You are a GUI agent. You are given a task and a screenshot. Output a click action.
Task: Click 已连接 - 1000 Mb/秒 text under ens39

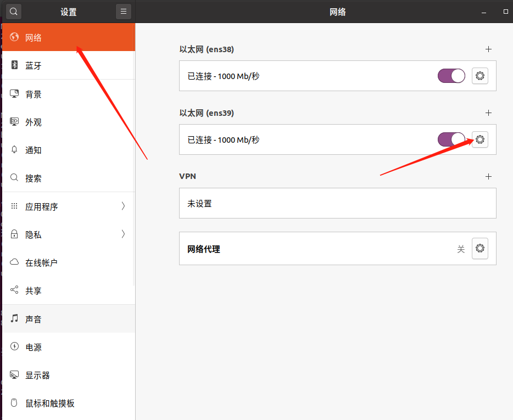224,140
